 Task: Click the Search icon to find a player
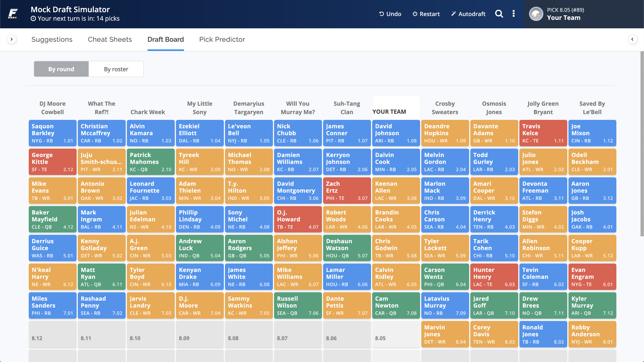(x=499, y=14)
